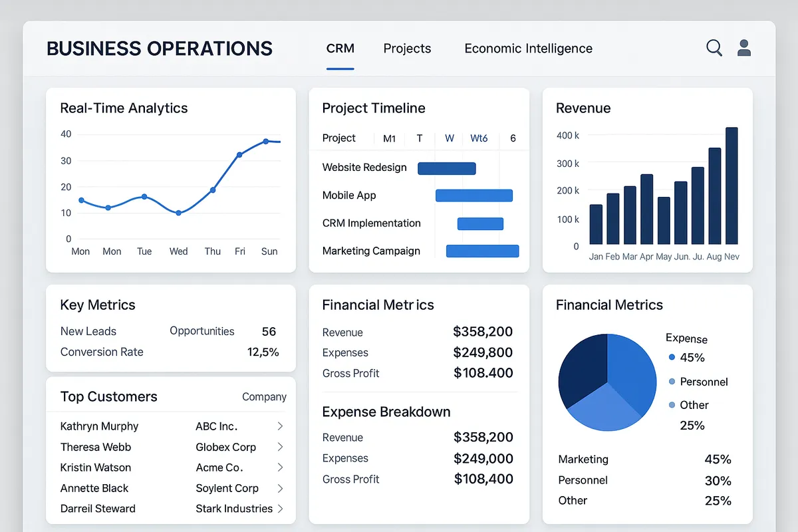The image size is (798, 532).
Task: Select the Marketing Campaign timeline bar
Action: [483, 251]
